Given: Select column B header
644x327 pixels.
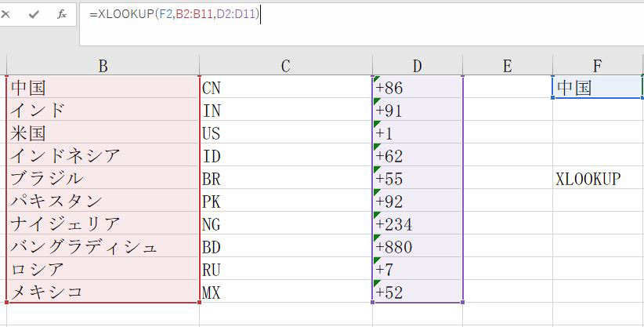Looking at the screenshot, I should (x=103, y=66).
